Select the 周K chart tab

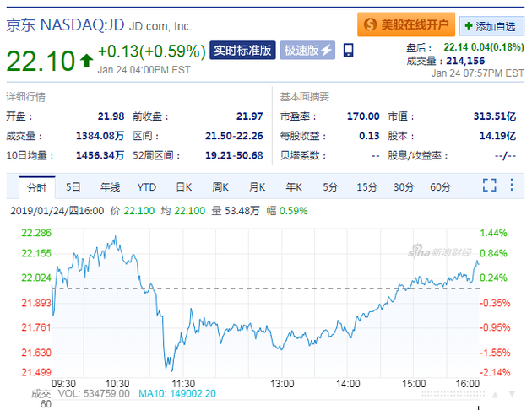click(x=220, y=187)
